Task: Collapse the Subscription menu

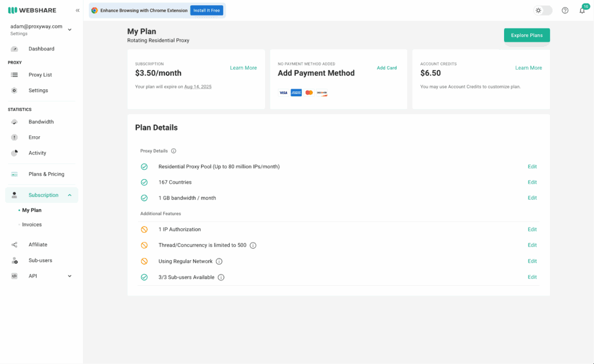Action: tap(70, 195)
